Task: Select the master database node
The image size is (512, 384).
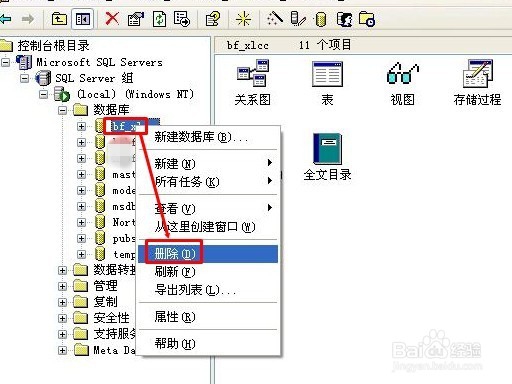Action: coord(124,174)
